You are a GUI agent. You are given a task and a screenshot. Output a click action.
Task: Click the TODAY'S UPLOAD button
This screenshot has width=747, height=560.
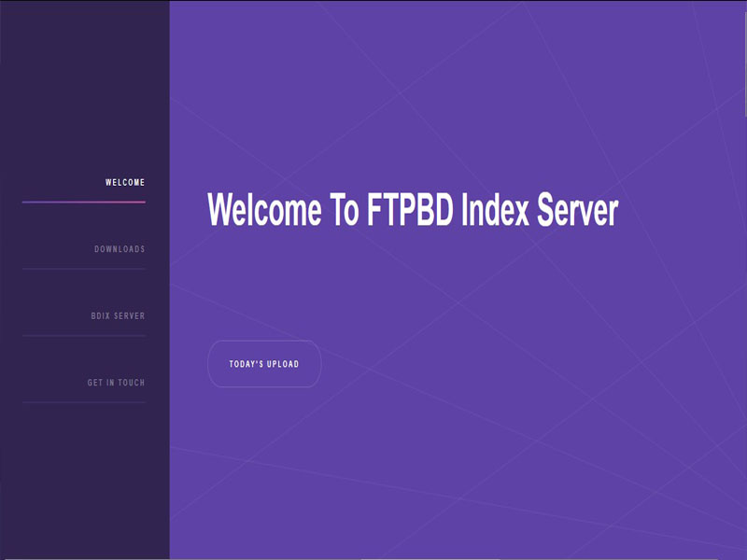click(x=264, y=364)
